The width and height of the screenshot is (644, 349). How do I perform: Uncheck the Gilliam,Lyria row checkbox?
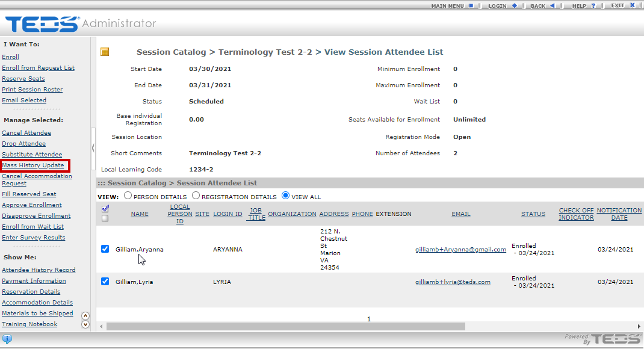pos(105,282)
